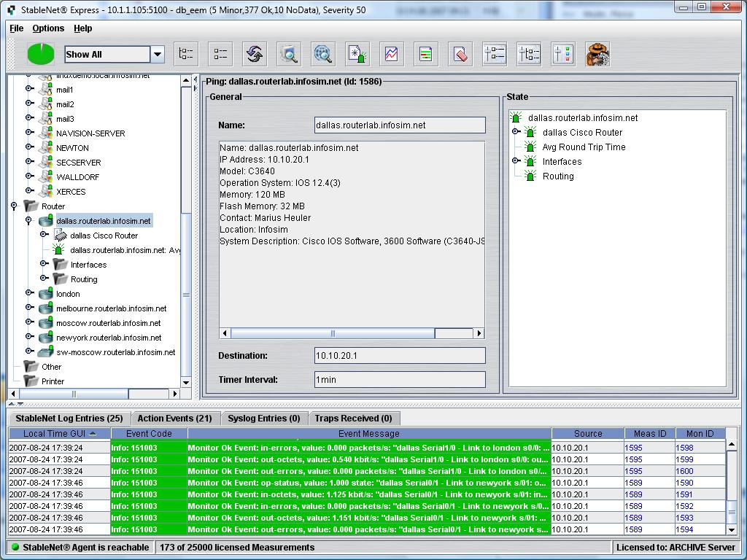Open the colored report list icon
Image resolution: width=747 pixels, height=560 pixels.
coord(426,54)
